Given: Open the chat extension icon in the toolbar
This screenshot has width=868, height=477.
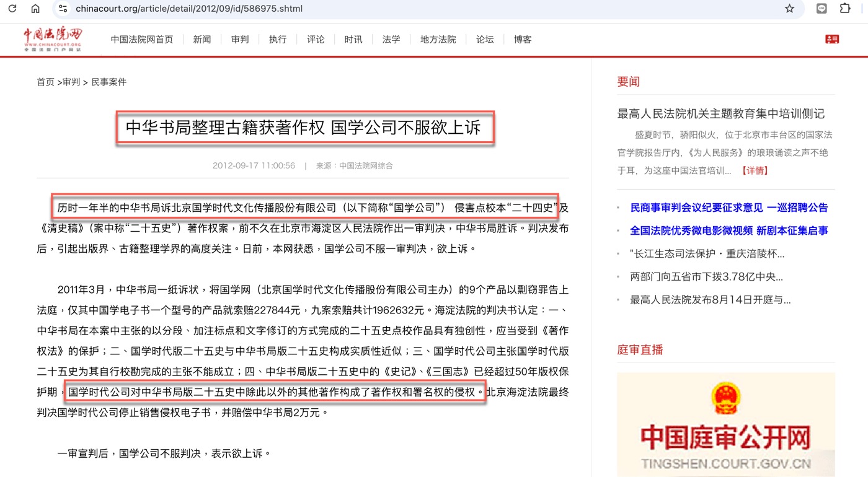Looking at the screenshot, I should (821, 9).
